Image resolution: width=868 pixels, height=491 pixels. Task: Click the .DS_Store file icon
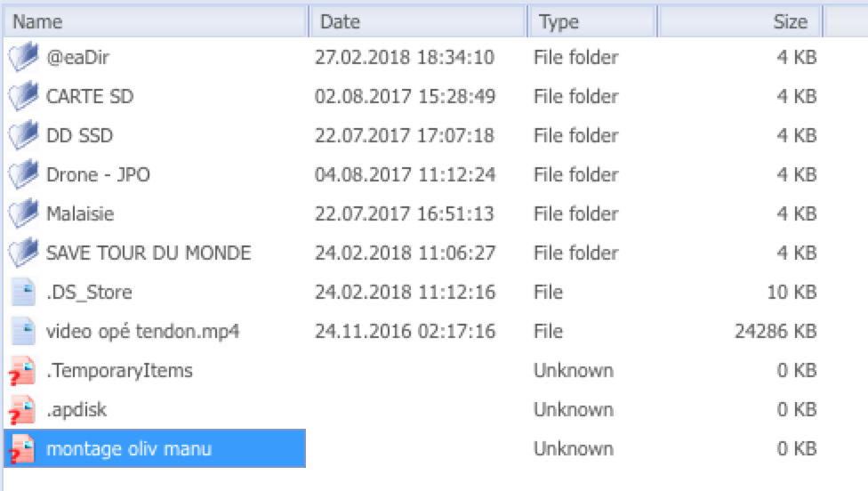pos(22,293)
